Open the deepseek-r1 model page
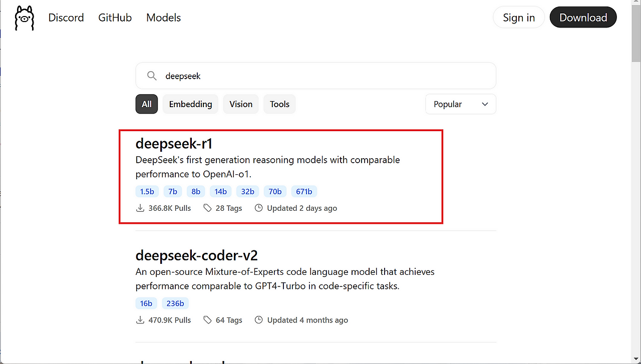This screenshot has height=364, width=641. point(174,143)
